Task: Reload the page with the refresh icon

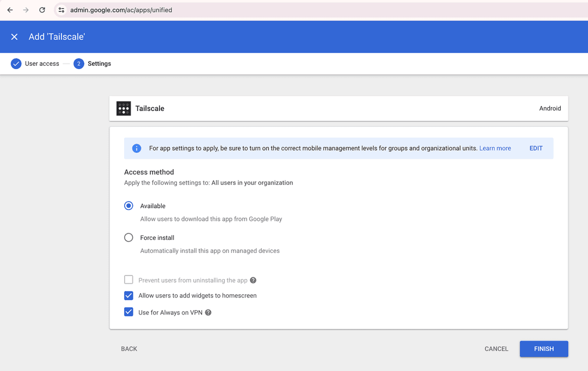Action: [x=42, y=10]
